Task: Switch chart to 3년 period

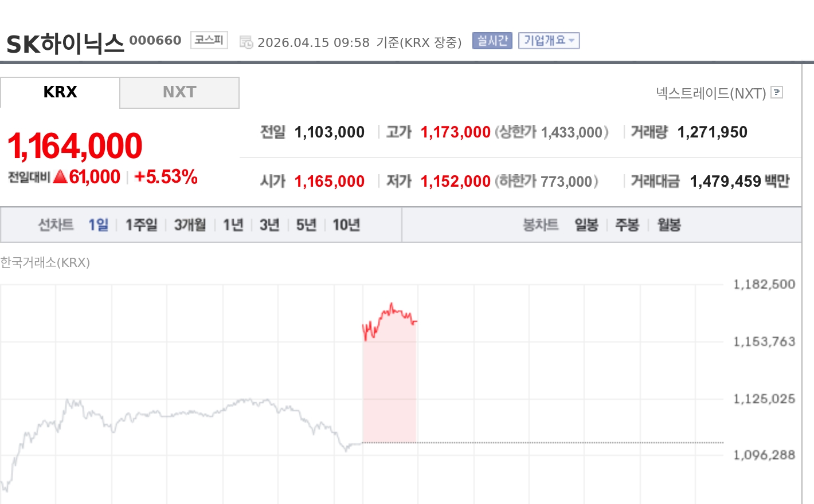Action: click(269, 225)
